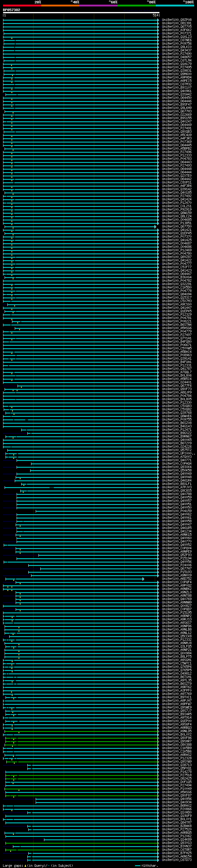This screenshot has height=868, width=197.
Task: Select hit label UniRef100_O81391
Action: pos(177,23)
